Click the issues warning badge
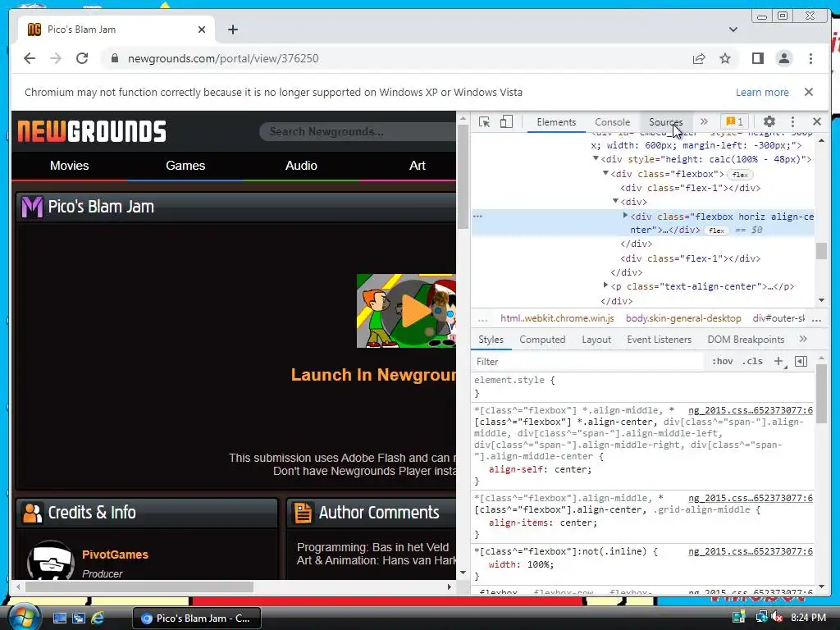The height and width of the screenshot is (630, 840). pos(734,121)
